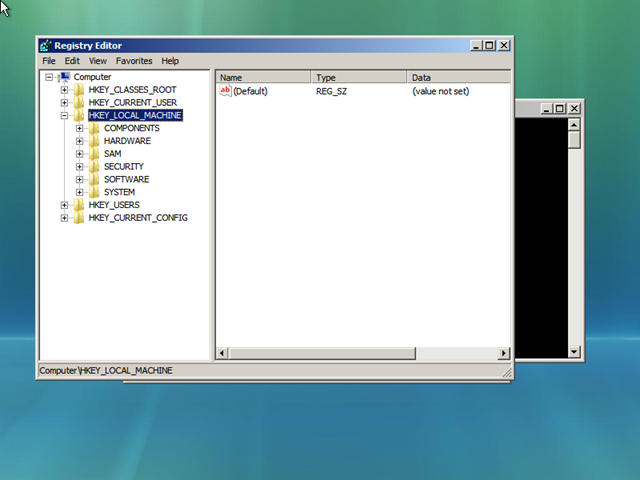Open the View menu
This screenshot has width=640, height=480.
98,61
